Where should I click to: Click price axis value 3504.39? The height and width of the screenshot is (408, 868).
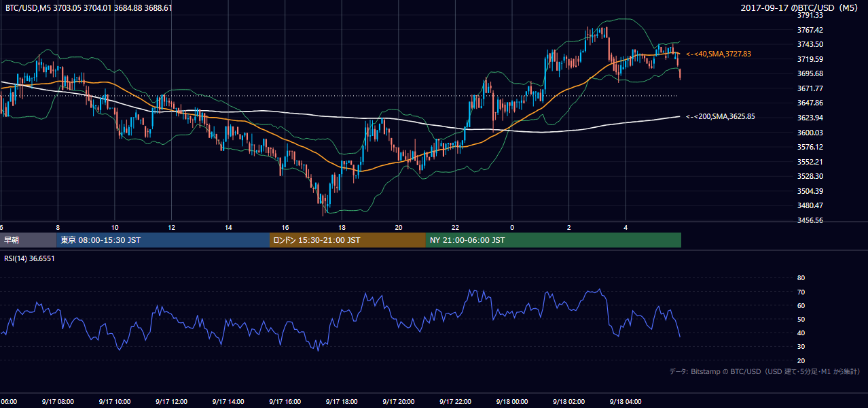tap(810, 191)
